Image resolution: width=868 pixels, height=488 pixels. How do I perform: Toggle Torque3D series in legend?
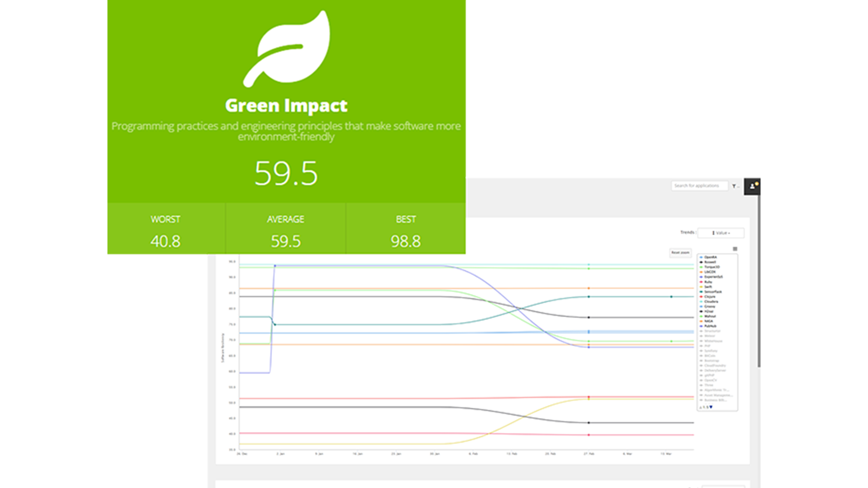tap(709, 267)
